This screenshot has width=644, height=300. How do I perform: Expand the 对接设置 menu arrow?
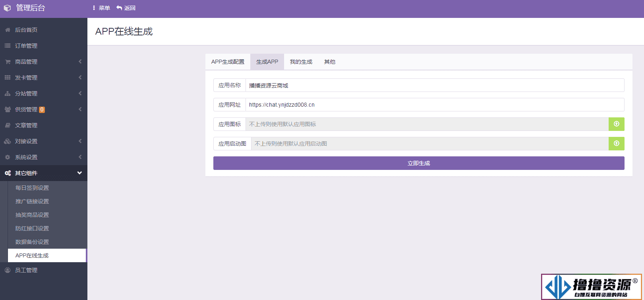[80, 141]
